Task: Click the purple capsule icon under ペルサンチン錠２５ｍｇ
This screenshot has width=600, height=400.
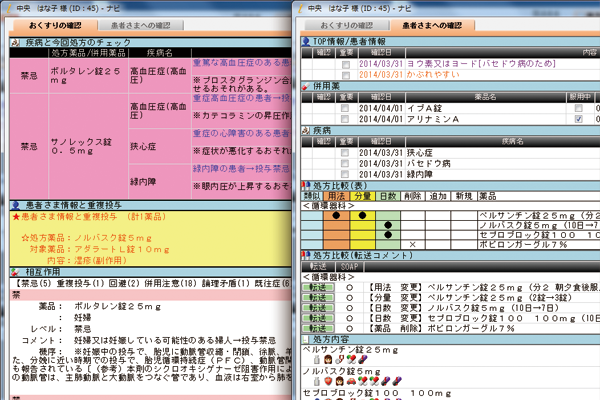Action: 362,359
